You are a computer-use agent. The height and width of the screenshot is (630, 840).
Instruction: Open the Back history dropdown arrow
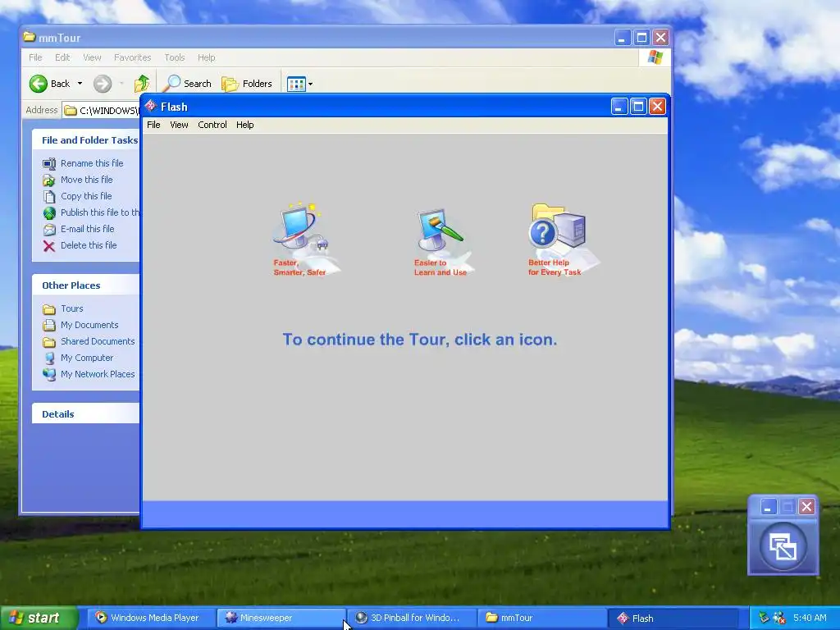point(80,84)
